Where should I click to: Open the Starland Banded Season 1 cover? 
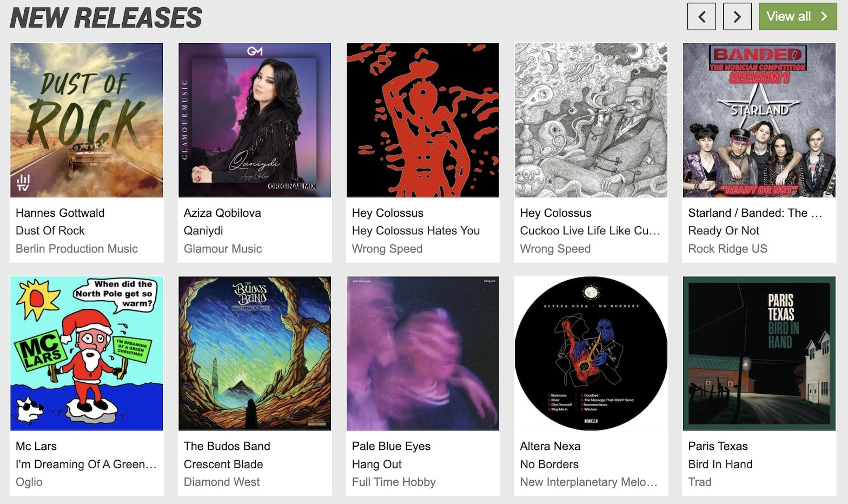point(759,120)
